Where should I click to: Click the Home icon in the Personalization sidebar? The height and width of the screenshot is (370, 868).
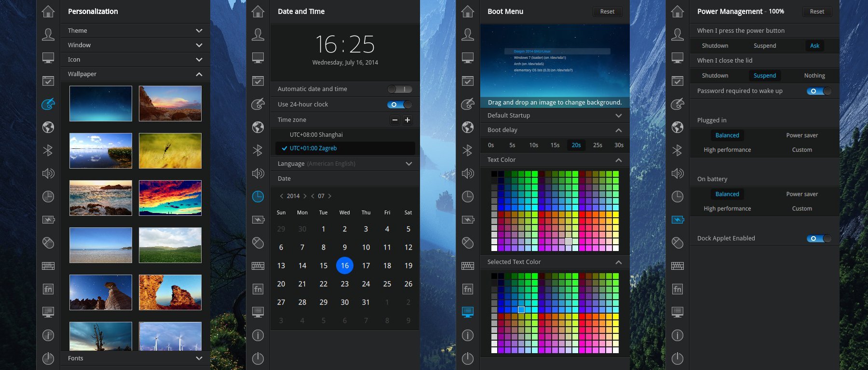pyautogui.click(x=48, y=12)
